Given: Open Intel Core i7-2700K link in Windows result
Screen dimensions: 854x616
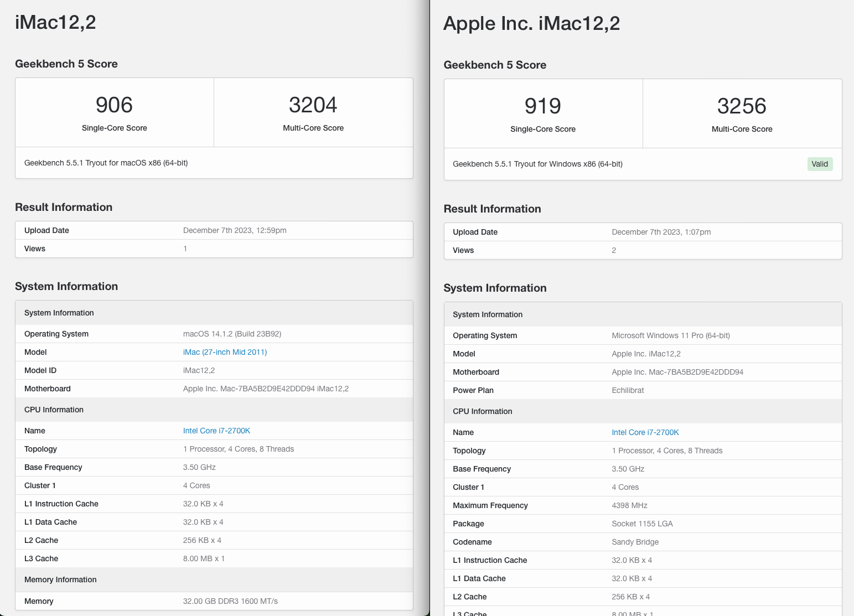Looking at the screenshot, I should coord(645,432).
